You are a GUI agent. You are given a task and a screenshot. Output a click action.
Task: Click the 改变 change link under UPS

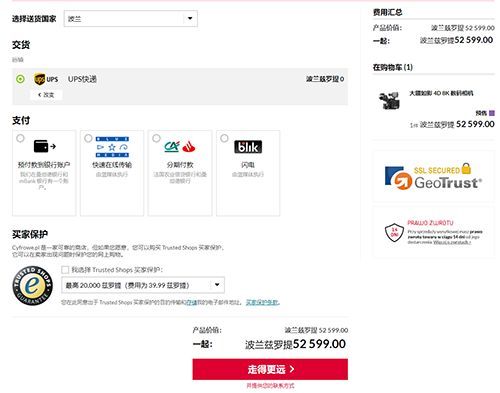pyautogui.click(x=46, y=95)
